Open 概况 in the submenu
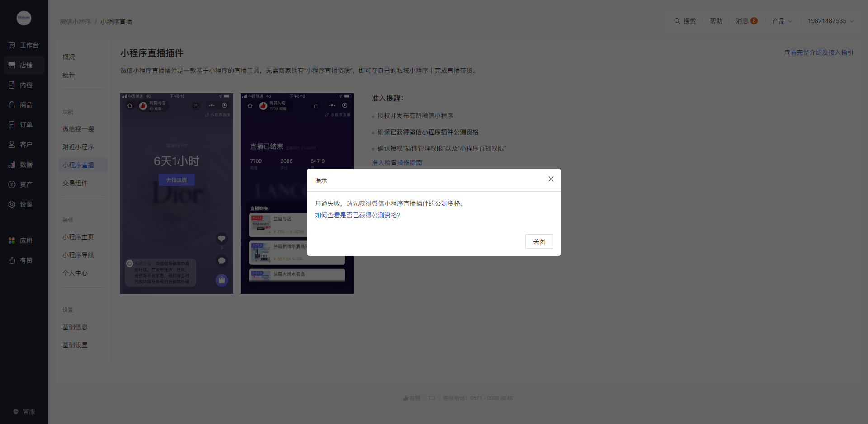868x424 pixels. pos(69,57)
